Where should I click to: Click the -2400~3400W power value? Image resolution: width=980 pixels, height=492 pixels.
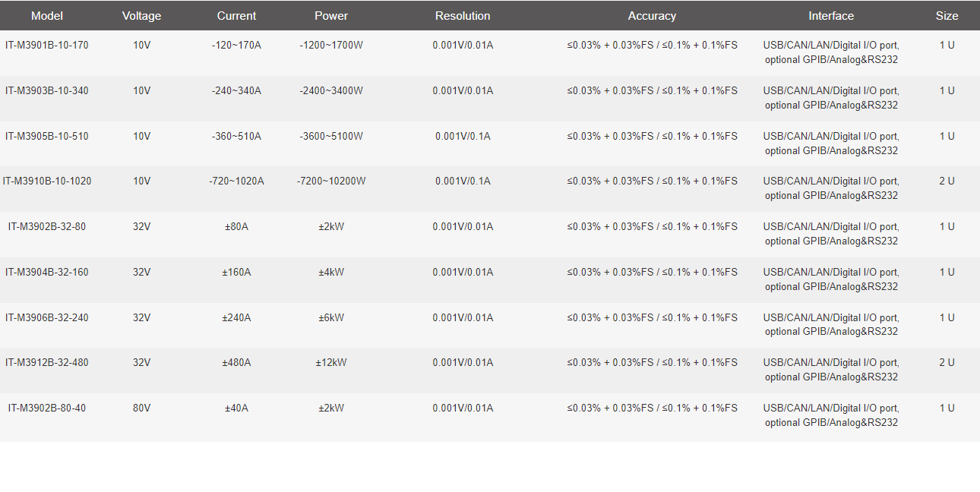click(x=331, y=90)
